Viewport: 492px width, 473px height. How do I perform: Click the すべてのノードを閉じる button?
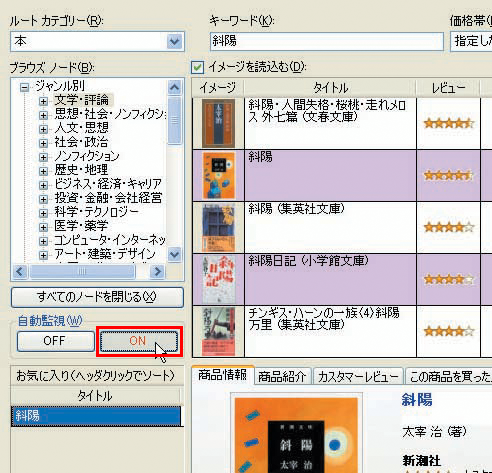point(97,297)
